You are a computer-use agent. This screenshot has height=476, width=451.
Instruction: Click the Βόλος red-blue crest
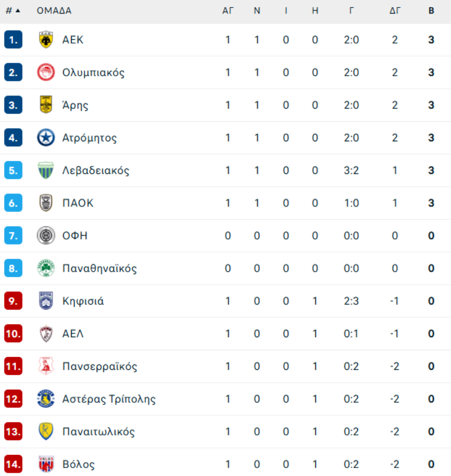[x=46, y=464]
